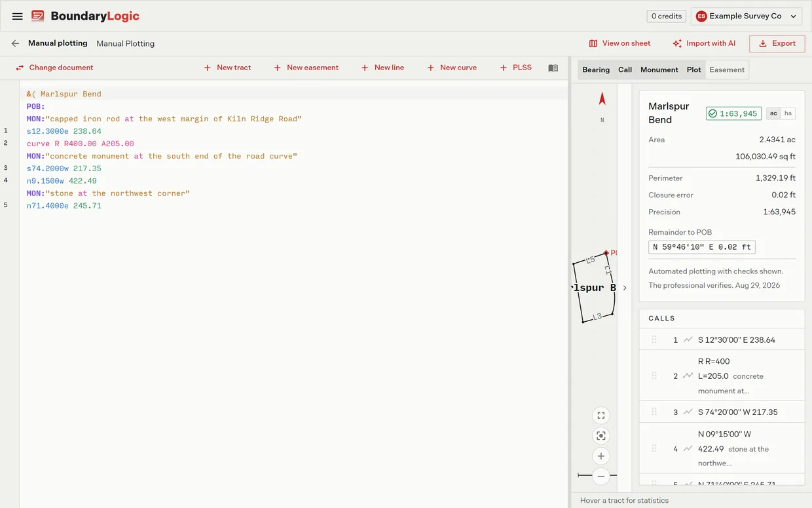Viewport: 812px width, 508px height.
Task: Select call 2 curve R R=400
Action: coord(722,376)
